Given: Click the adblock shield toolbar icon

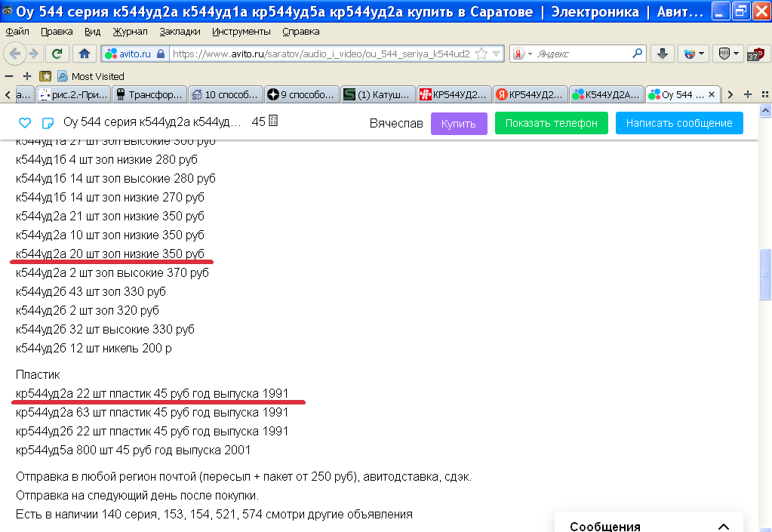Looking at the screenshot, I should tap(724, 54).
